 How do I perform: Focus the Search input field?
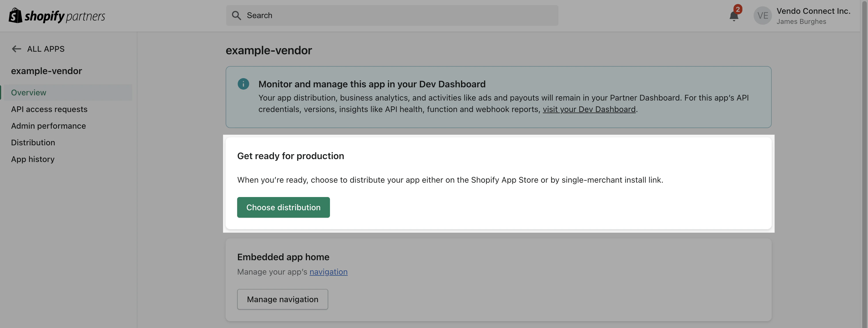[x=392, y=16]
